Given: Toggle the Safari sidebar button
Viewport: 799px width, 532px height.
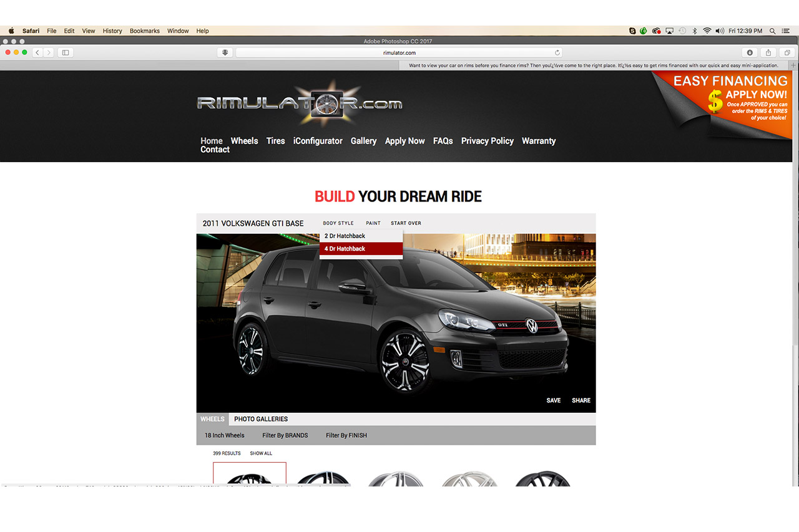Looking at the screenshot, I should tap(66, 52).
